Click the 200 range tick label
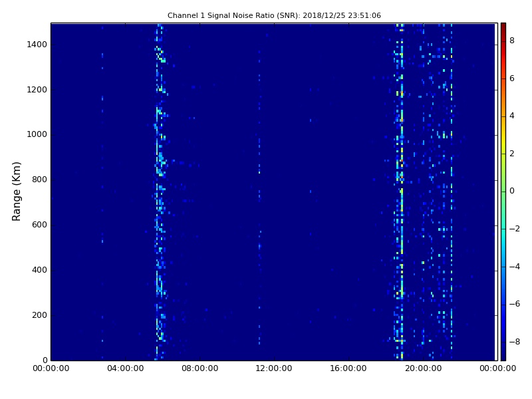The height and width of the screenshot is (399, 532). 39,315
